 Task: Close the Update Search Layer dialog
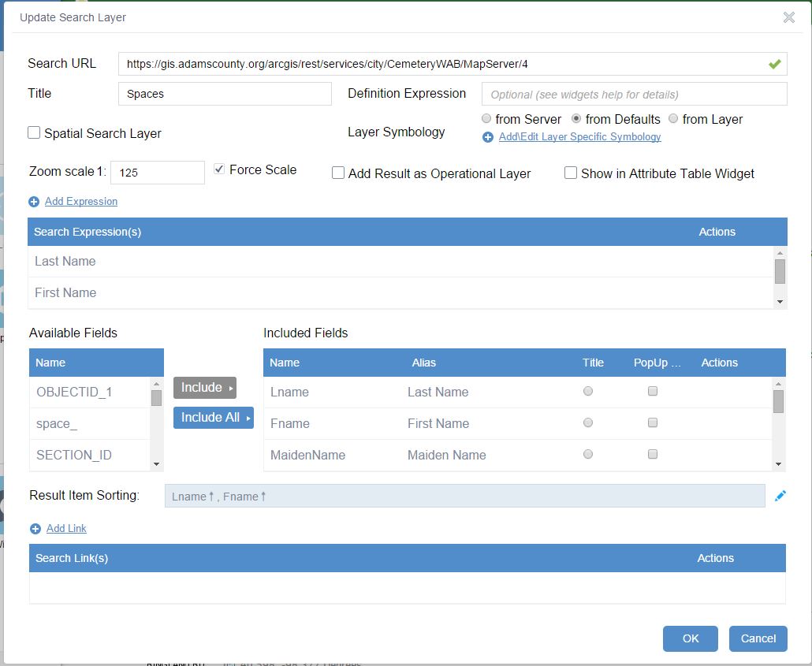click(x=788, y=17)
